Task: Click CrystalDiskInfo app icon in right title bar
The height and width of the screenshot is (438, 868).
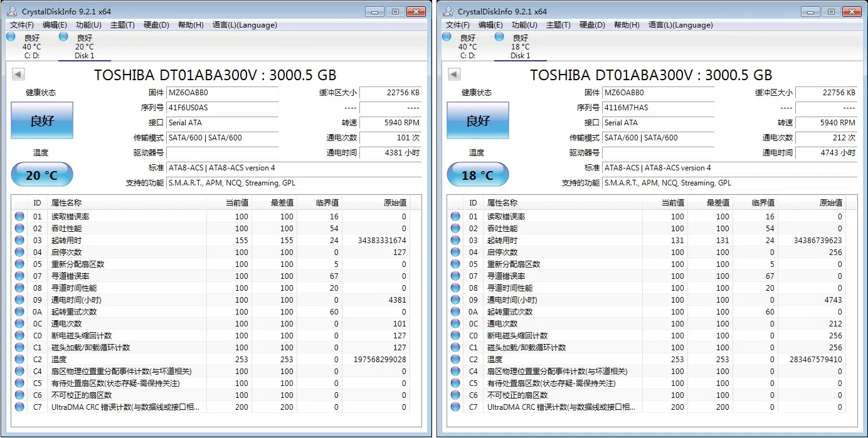Action: [x=449, y=11]
